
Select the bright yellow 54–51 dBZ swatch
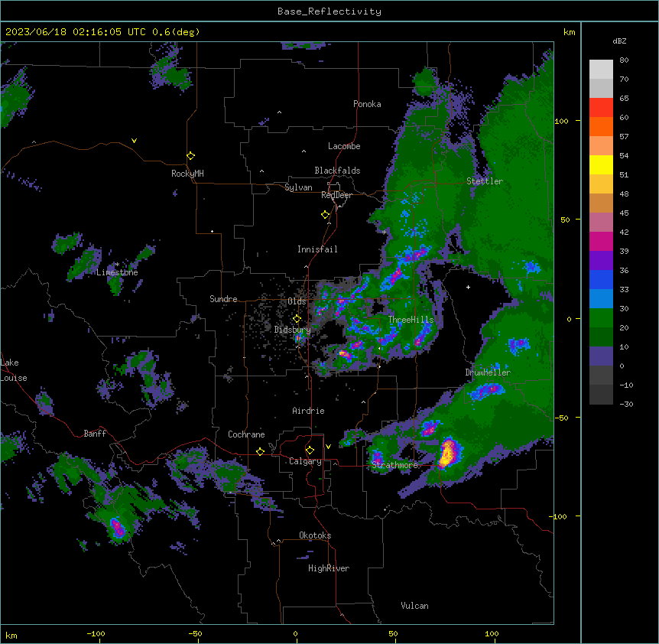click(601, 164)
